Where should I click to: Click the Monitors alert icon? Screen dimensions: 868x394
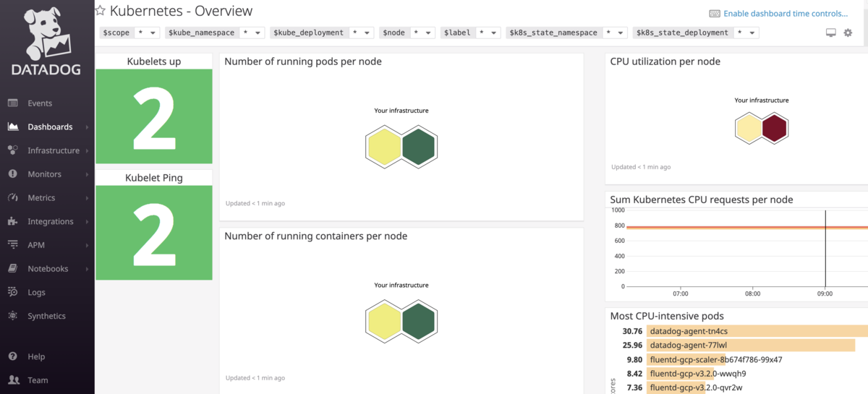click(x=12, y=174)
